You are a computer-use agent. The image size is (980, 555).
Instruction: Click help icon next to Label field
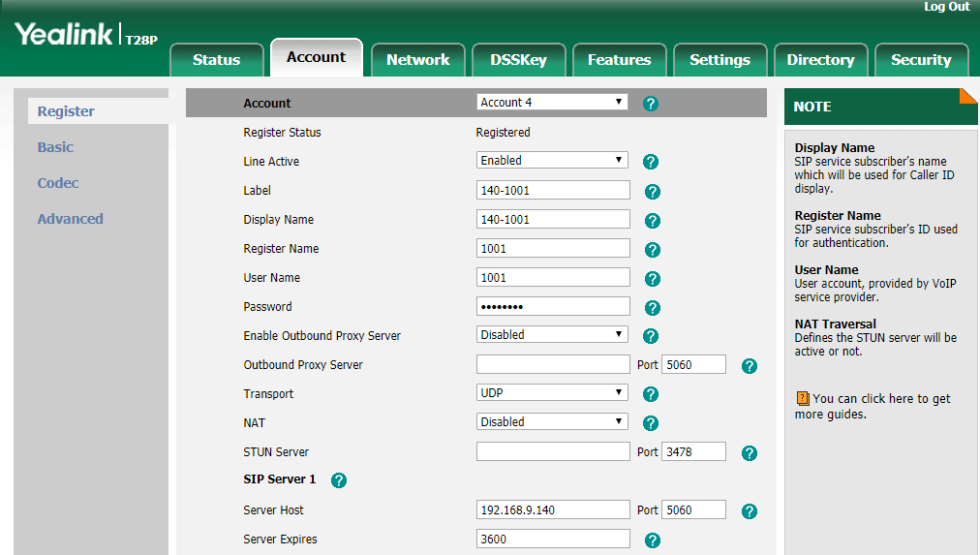(653, 192)
